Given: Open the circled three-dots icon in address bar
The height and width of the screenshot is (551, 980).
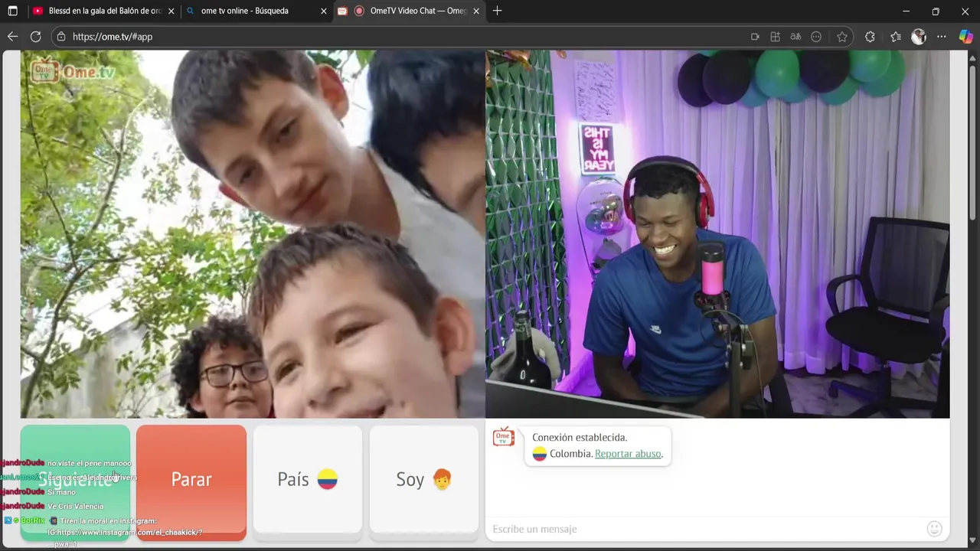Looking at the screenshot, I should pyautogui.click(x=816, y=37).
